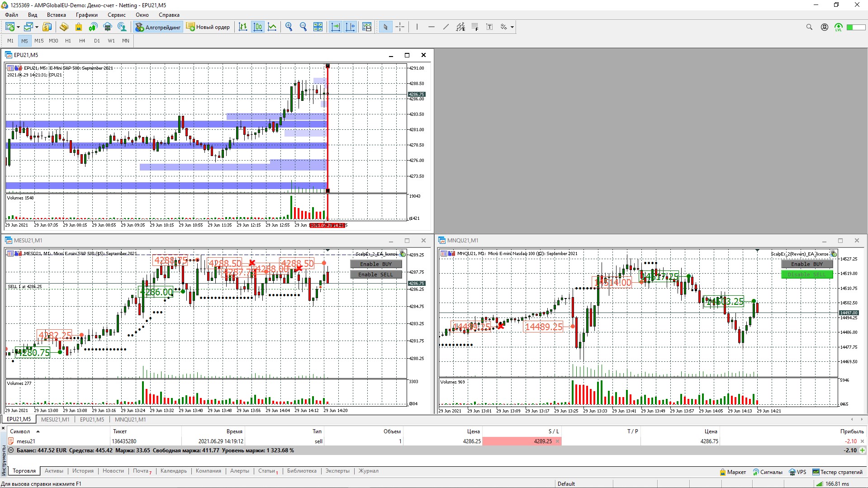This screenshot has width=868, height=488.
Task: Open Маркет link in the bottom bar
Action: pyautogui.click(x=733, y=472)
